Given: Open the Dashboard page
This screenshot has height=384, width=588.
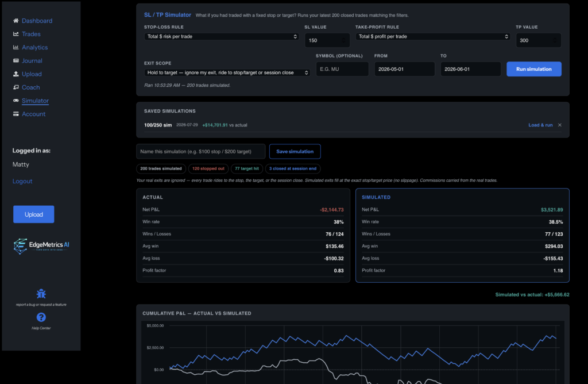Looking at the screenshot, I should (x=37, y=21).
